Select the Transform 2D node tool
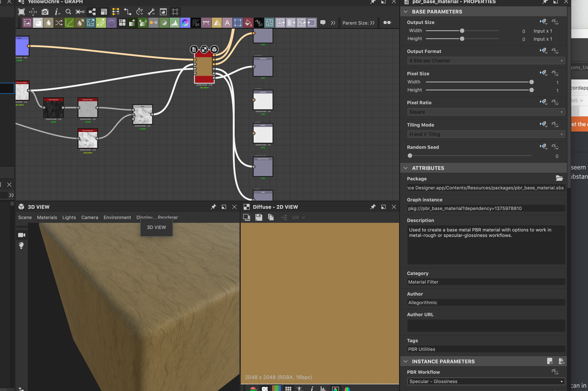The image size is (588, 391). coord(238,23)
